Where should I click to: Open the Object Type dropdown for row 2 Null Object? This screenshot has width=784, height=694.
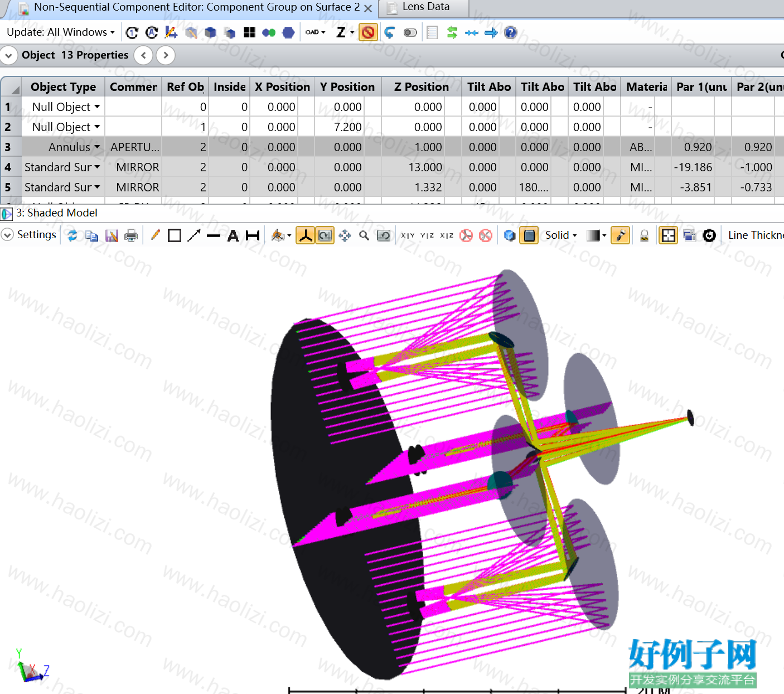coord(97,127)
